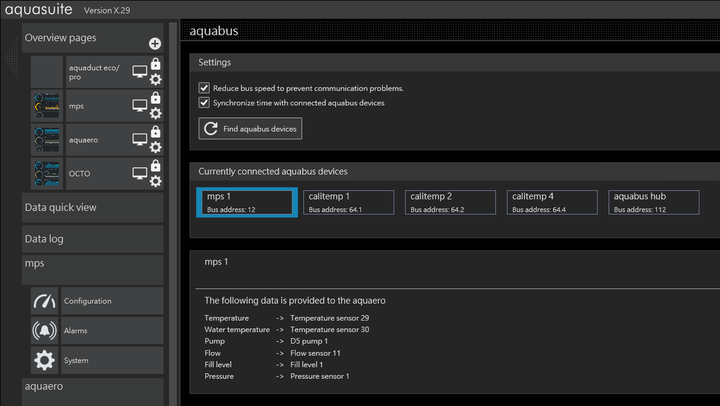Toggle lock icon for mps overview page
This screenshot has width=720, height=406.
pyautogui.click(x=156, y=97)
